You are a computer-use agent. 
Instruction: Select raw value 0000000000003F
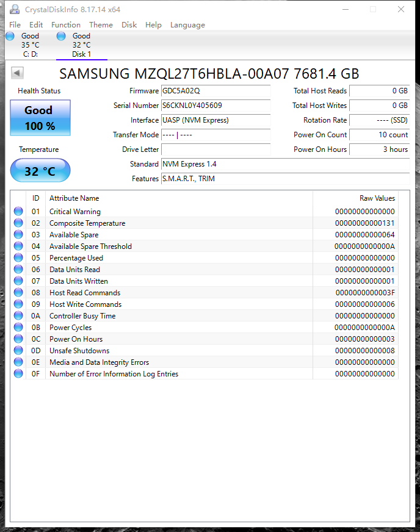click(x=365, y=292)
